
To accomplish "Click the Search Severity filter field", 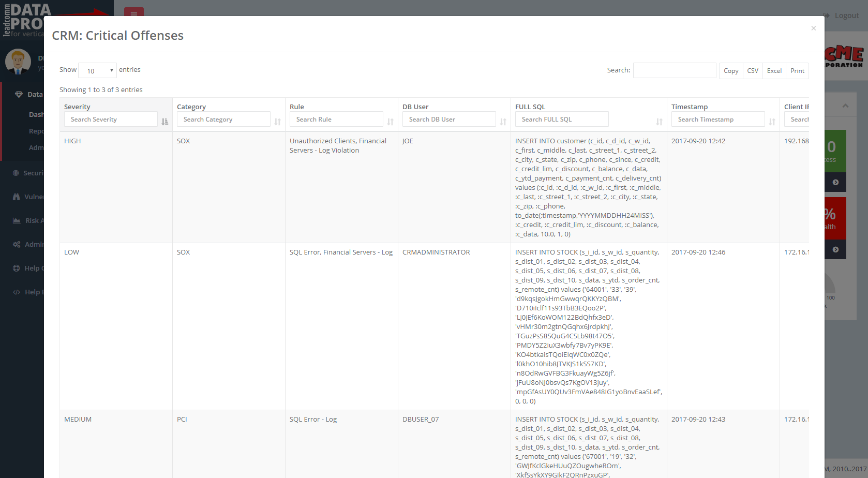I will click(x=111, y=119).
